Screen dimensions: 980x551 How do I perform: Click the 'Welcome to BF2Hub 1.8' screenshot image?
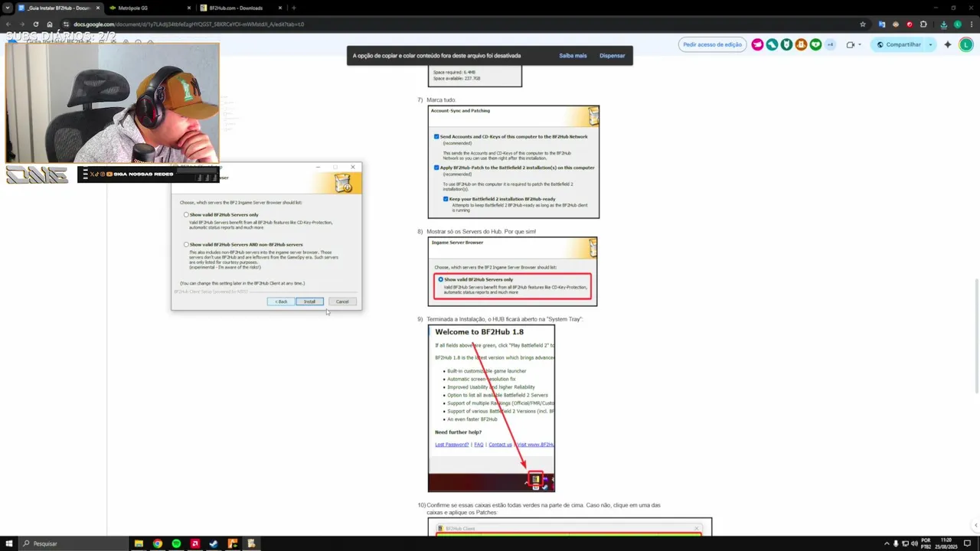pos(492,409)
